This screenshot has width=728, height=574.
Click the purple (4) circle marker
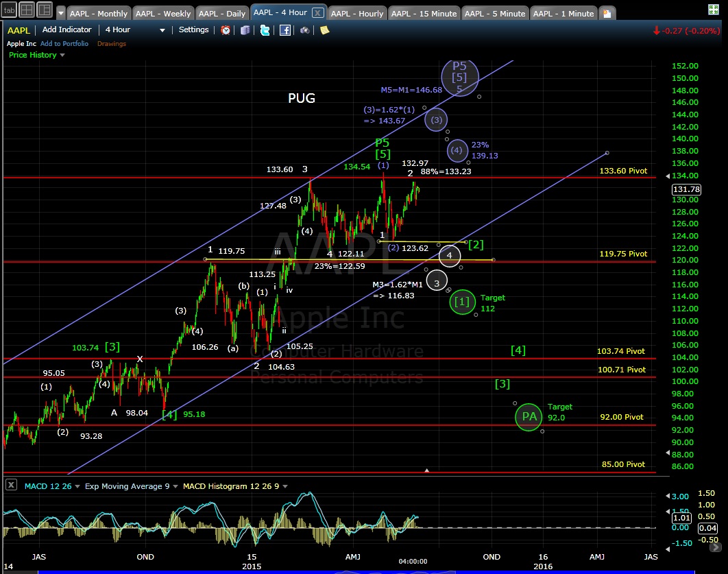click(457, 150)
